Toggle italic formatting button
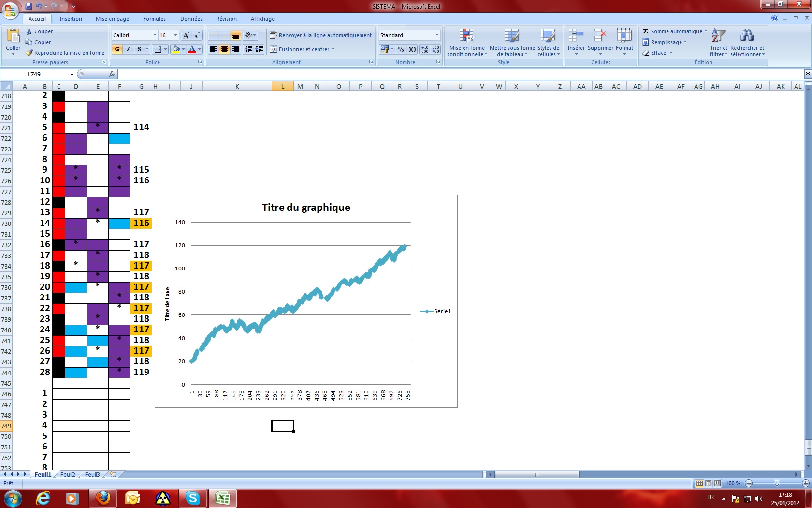The image size is (812, 508). point(128,49)
